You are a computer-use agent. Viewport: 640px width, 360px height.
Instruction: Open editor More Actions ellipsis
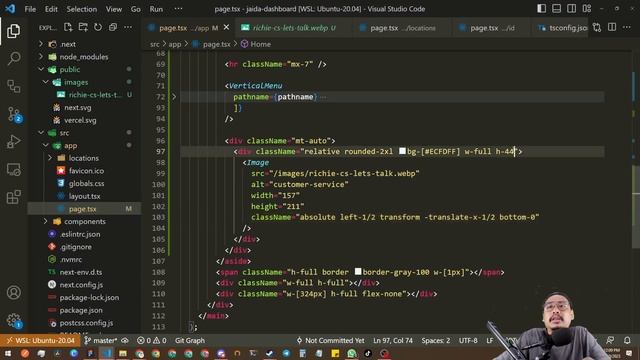[x=627, y=27]
